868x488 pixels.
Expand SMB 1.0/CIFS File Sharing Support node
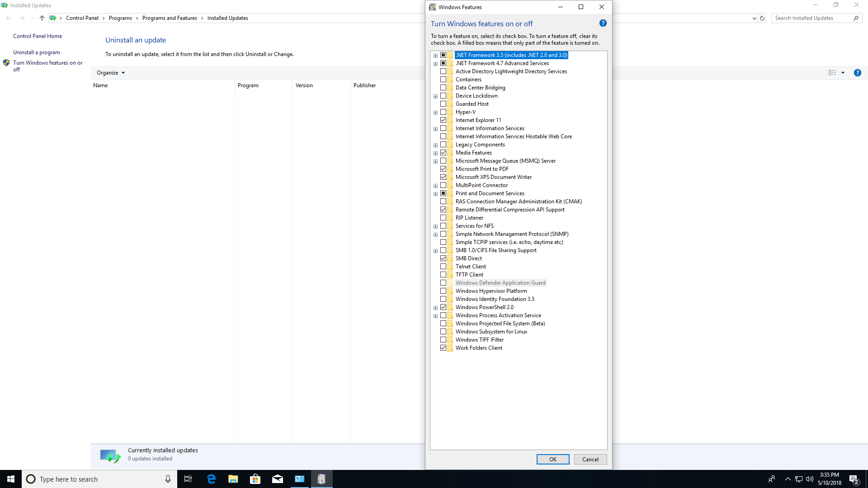[x=435, y=251]
